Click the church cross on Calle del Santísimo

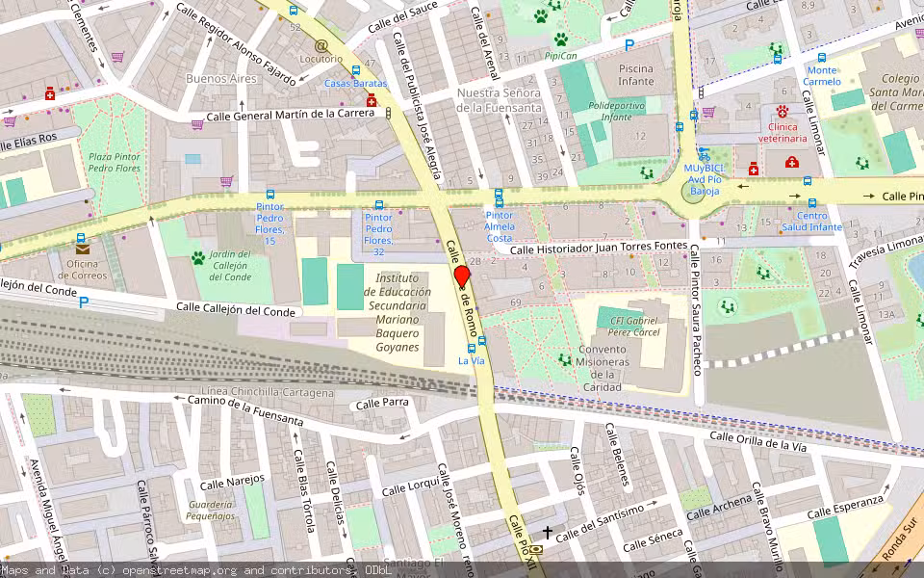(x=548, y=532)
